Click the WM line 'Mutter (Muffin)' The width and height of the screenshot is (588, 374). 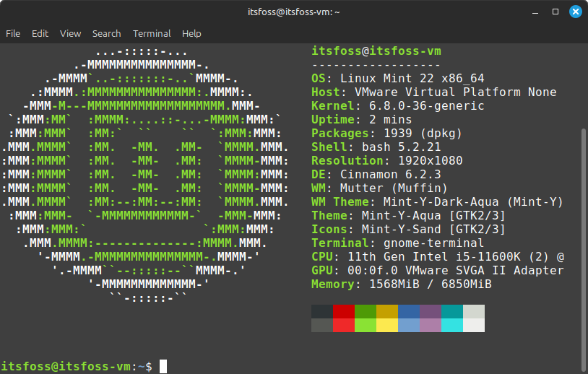(379, 188)
